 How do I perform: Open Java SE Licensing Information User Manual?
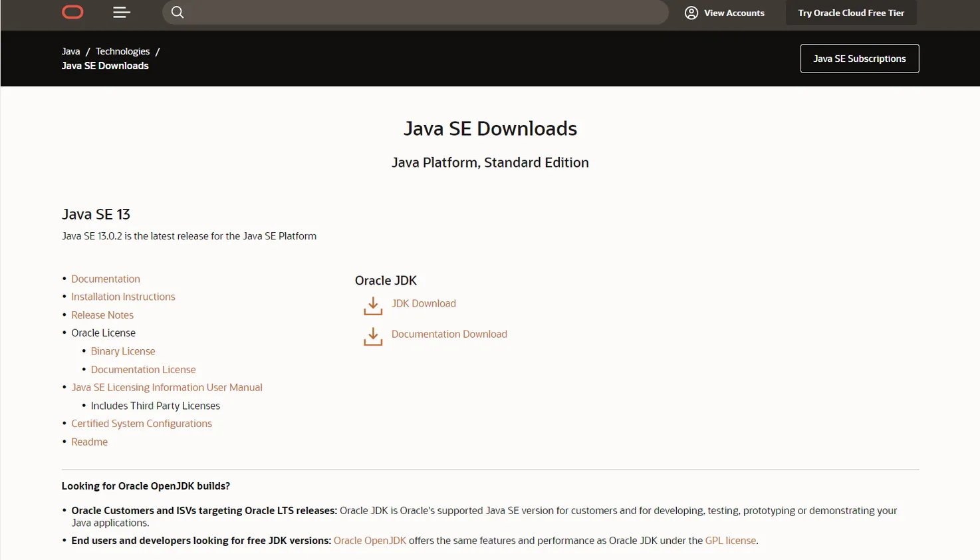167,387
